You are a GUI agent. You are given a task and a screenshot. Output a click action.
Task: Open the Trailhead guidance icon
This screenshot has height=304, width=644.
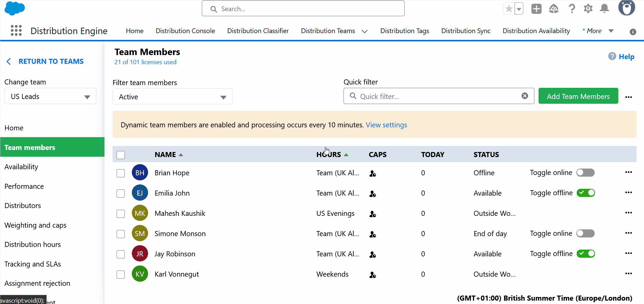pos(554,9)
